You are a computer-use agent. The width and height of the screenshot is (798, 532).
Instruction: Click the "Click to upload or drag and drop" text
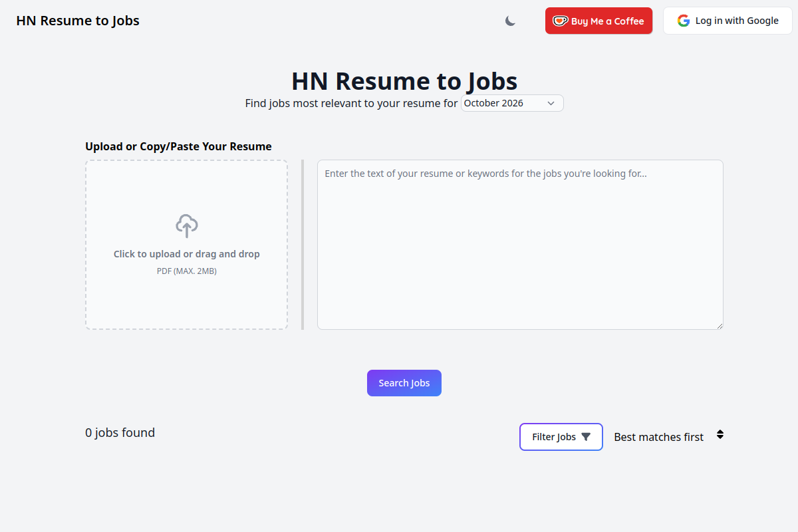point(187,254)
